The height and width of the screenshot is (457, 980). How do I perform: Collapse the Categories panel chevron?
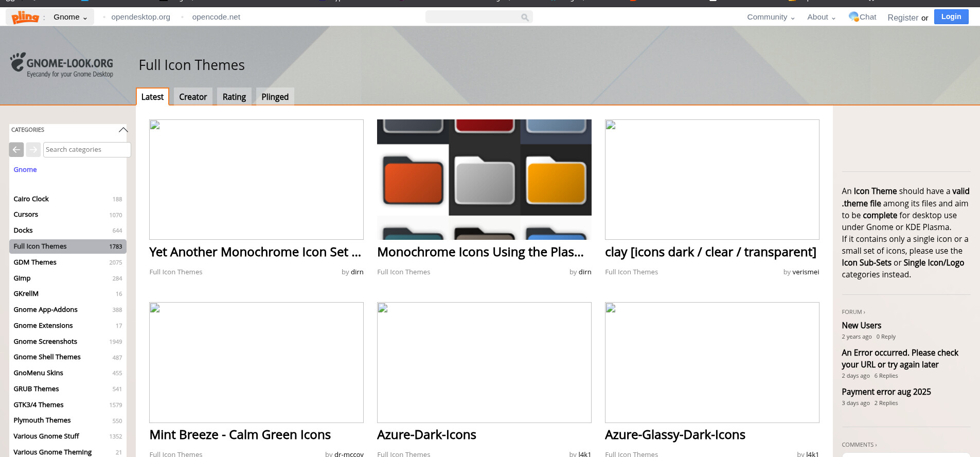pos(123,130)
